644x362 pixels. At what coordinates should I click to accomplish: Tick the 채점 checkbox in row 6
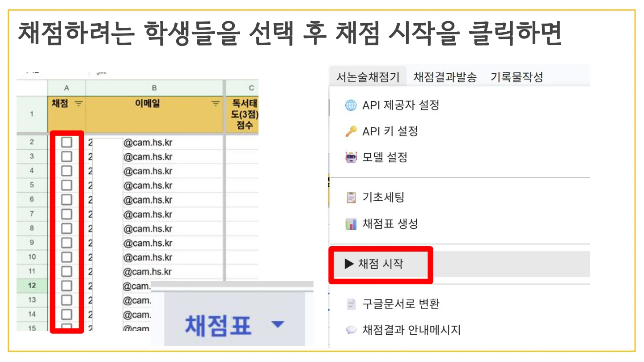click(67, 200)
